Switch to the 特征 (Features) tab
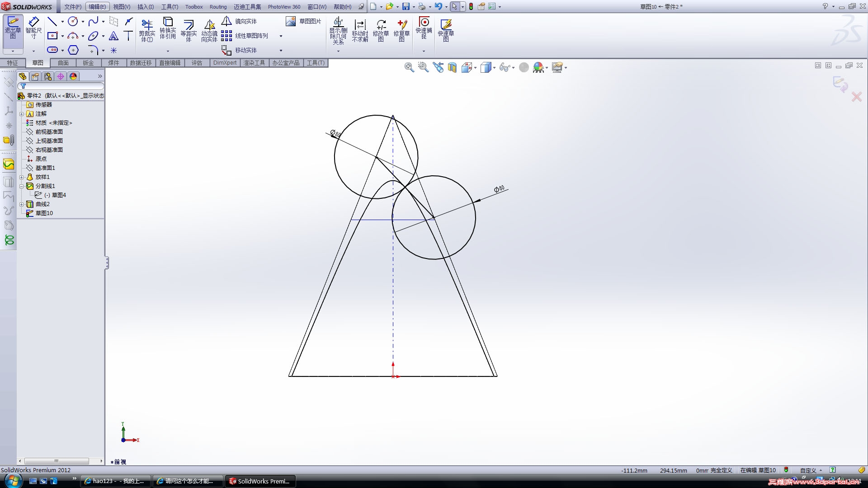Viewport: 868px width, 488px height. (13, 63)
